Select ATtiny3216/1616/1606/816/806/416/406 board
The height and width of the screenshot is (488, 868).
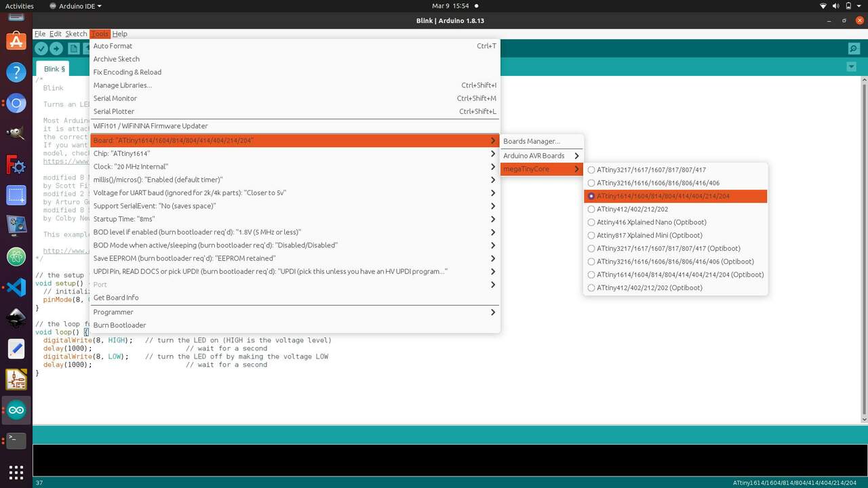[675, 183]
